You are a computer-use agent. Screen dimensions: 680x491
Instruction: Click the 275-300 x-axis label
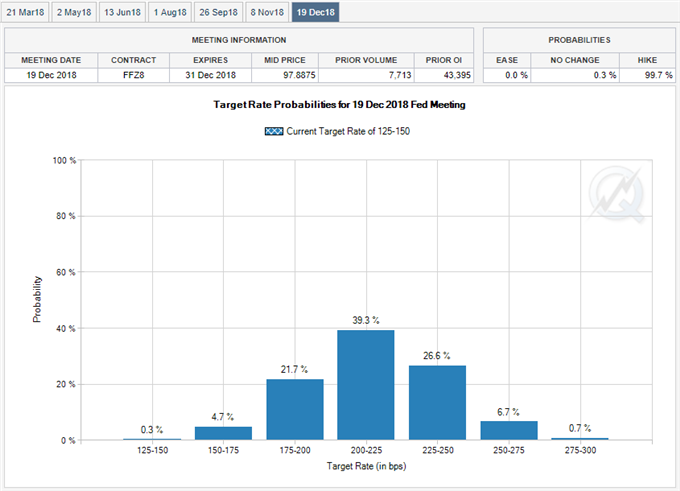580,450
